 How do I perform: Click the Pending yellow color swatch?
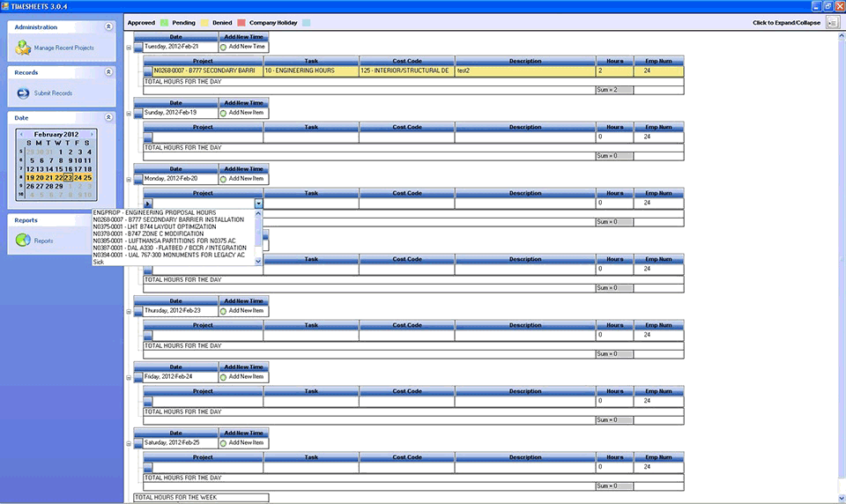tap(204, 23)
